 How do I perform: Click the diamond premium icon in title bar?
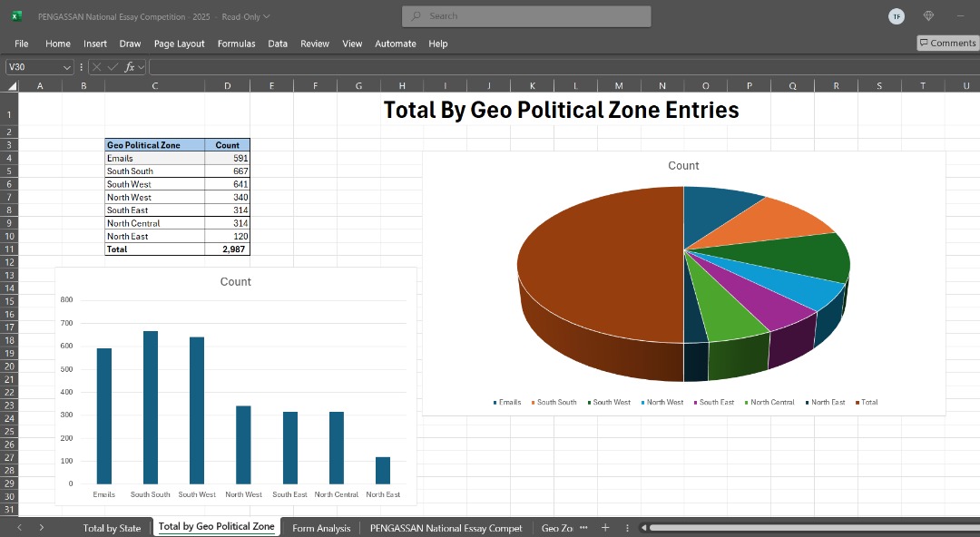pos(928,16)
